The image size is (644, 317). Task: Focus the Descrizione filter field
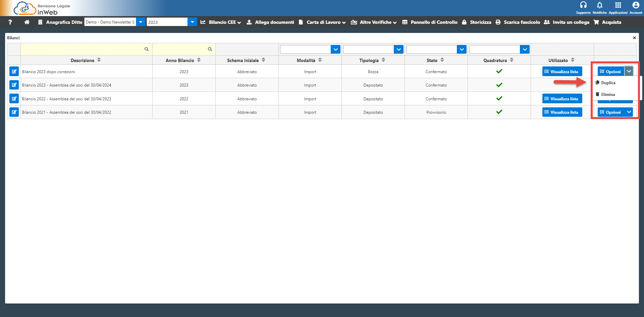(87, 49)
